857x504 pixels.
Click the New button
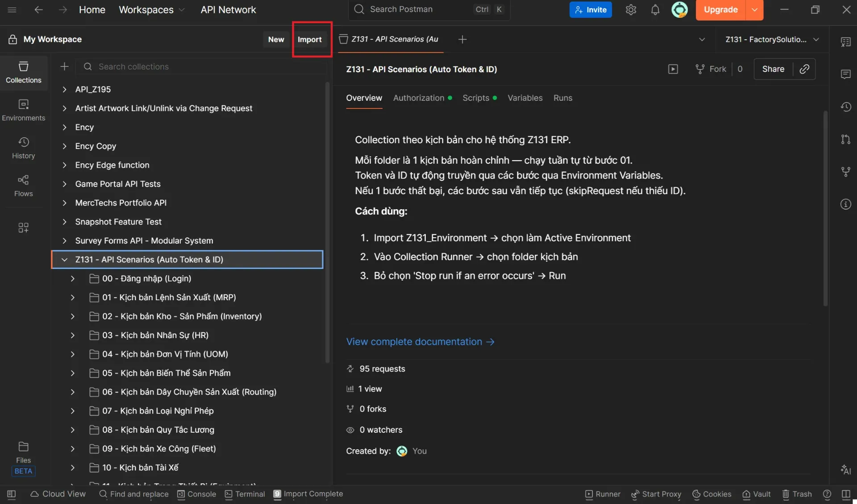pyautogui.click(x=276, y=39)
